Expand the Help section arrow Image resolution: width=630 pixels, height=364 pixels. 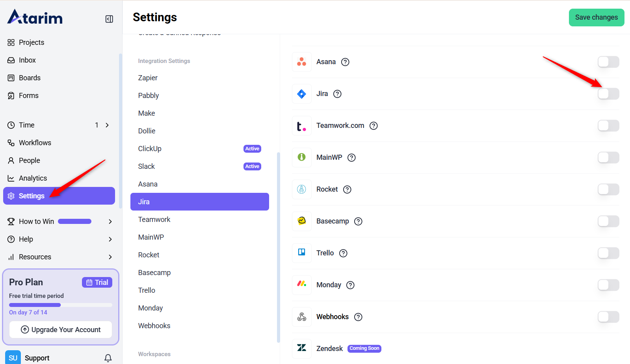tap(110, 239)
